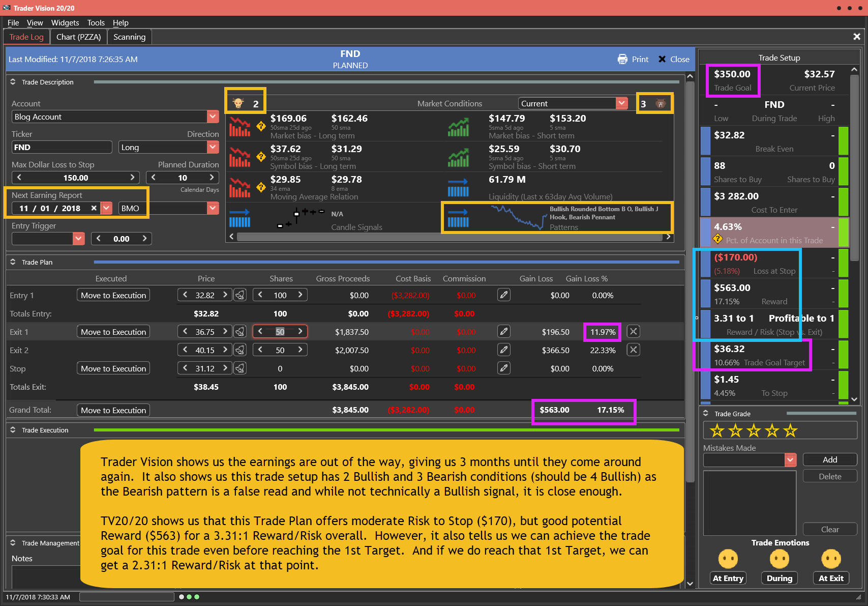
Task: Click pencil edit icon on Stop row
Action: coord(504,368)
